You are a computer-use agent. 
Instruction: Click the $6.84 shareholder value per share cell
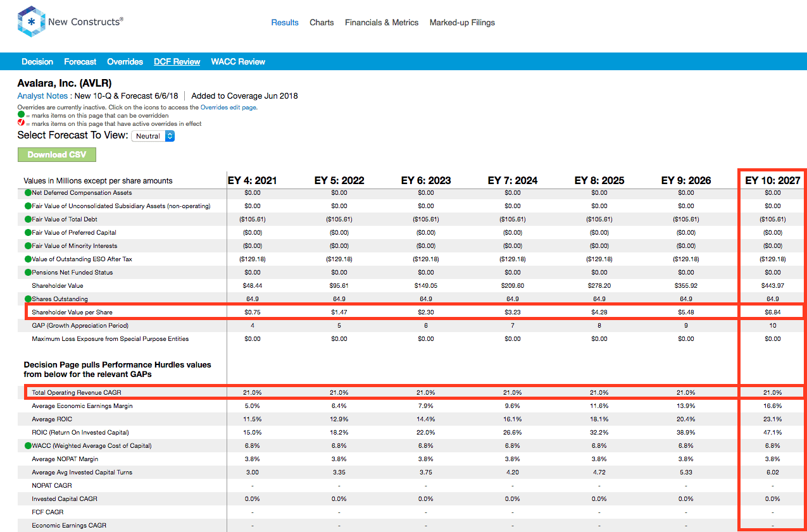[773, 312]
